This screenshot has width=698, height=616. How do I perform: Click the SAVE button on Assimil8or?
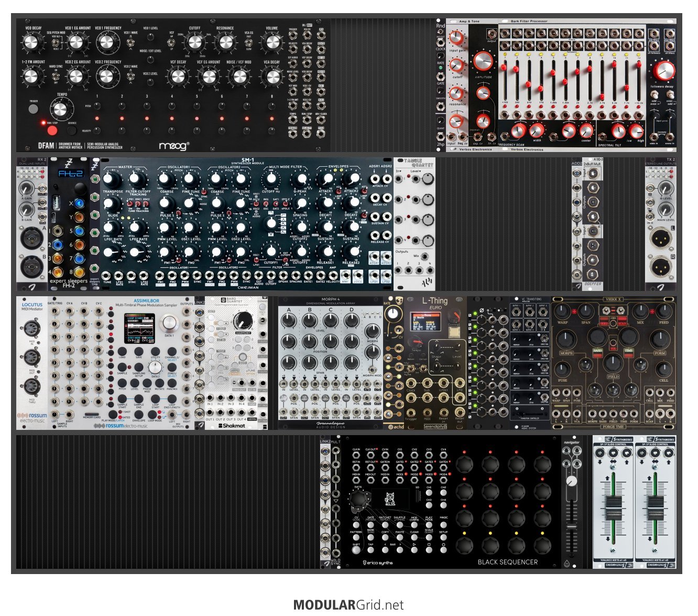138,352
